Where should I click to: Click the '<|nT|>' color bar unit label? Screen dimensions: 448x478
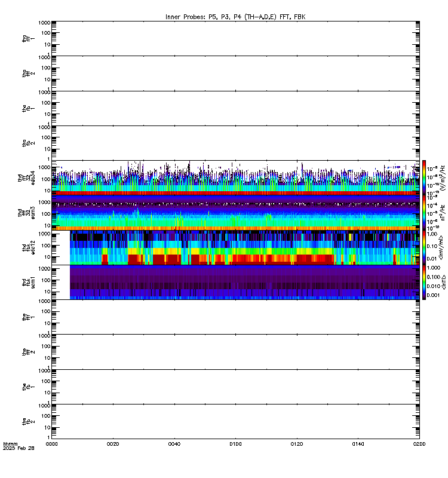click(444, 282)
